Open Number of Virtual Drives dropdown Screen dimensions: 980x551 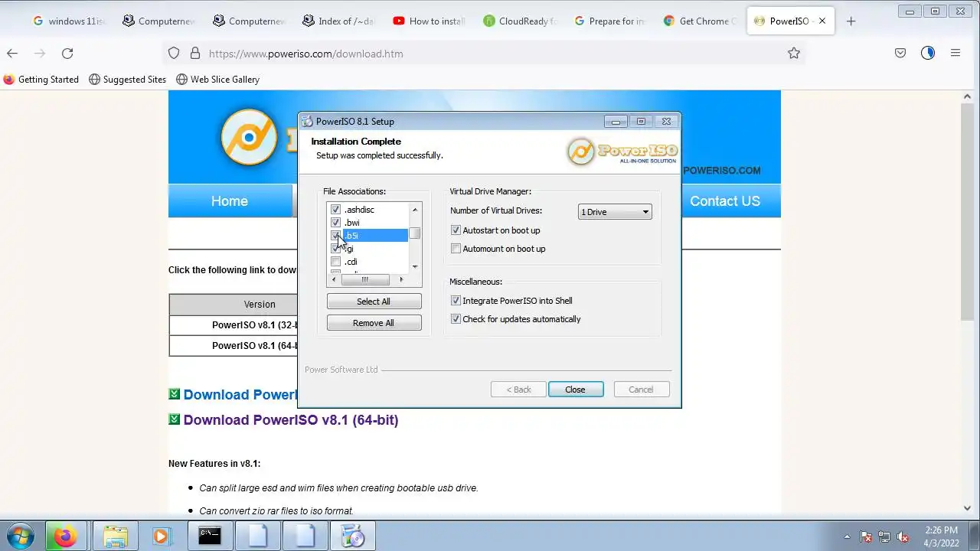click(x=615, y=212)
